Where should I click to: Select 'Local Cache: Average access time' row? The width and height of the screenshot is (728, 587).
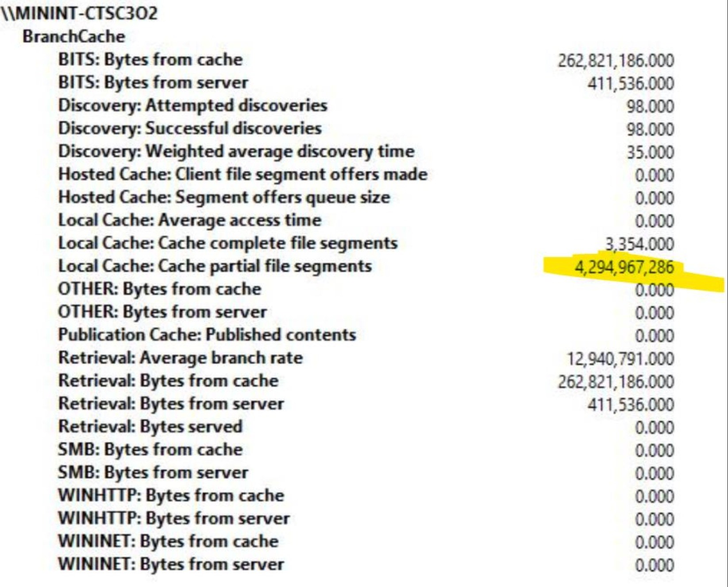click(x=190, y=220)
